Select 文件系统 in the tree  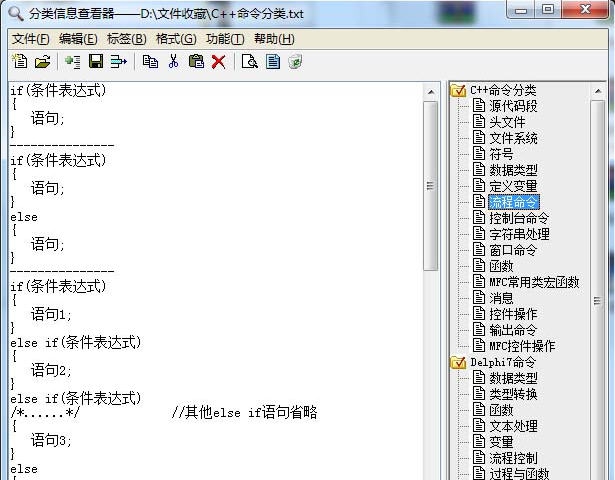pos(513,138)
